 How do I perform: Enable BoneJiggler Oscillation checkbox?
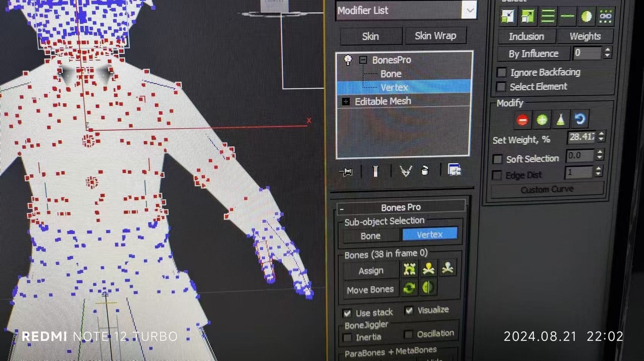(408, 334)
